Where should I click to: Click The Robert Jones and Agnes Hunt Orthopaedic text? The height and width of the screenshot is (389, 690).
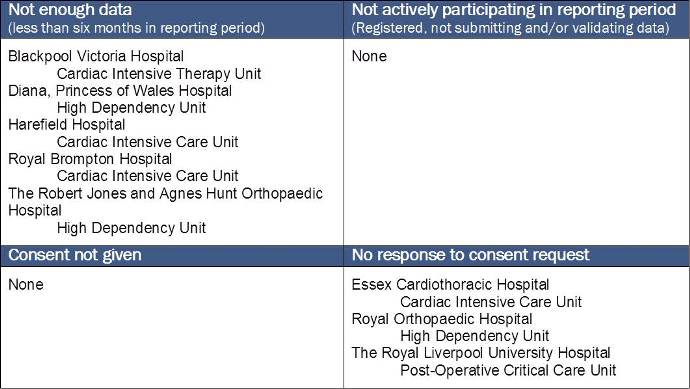point(165,194)
